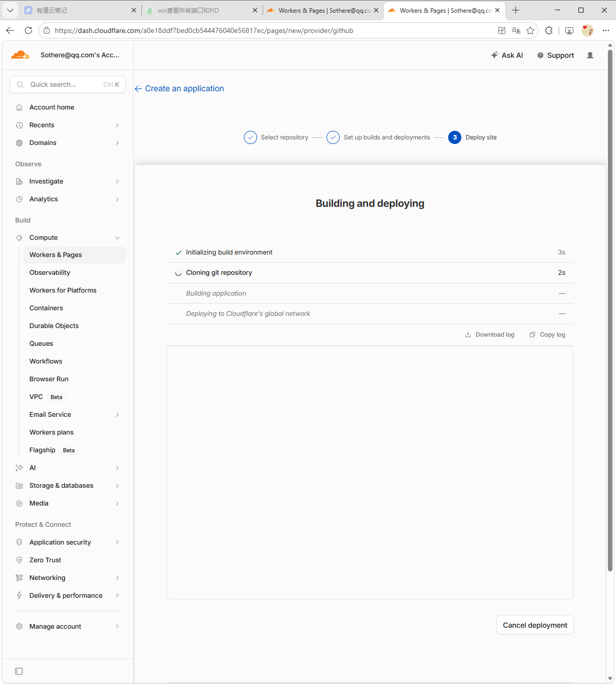616x685 pixels.
Task: Select Durable Objects in the sidebar
Action: click(54, 326)
